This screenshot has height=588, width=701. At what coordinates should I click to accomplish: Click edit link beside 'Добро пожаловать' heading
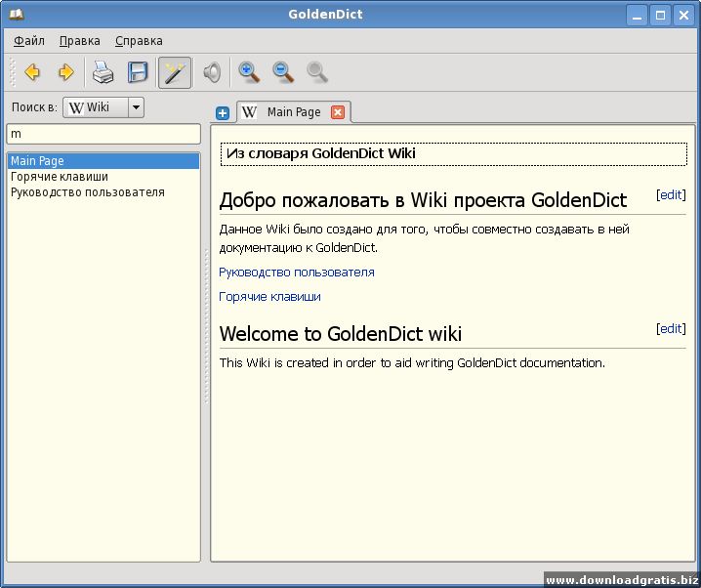[671, 195]
